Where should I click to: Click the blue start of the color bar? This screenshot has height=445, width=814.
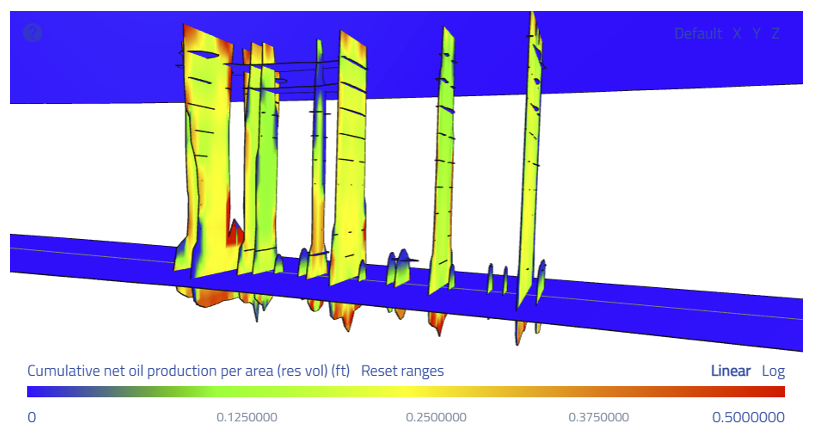(34, 392)
